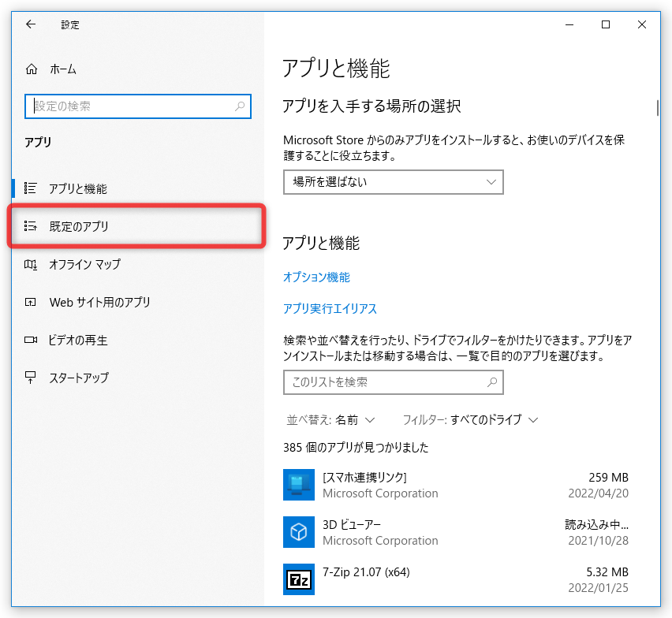672x618 pixels.
Task: Open the オプション機能 link
Action: 316,277
